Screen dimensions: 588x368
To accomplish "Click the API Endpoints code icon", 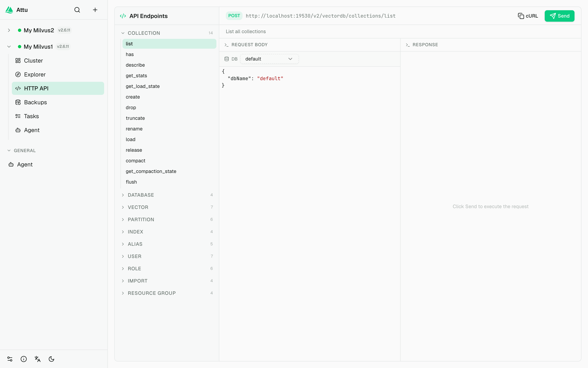I will coord(123,16).
